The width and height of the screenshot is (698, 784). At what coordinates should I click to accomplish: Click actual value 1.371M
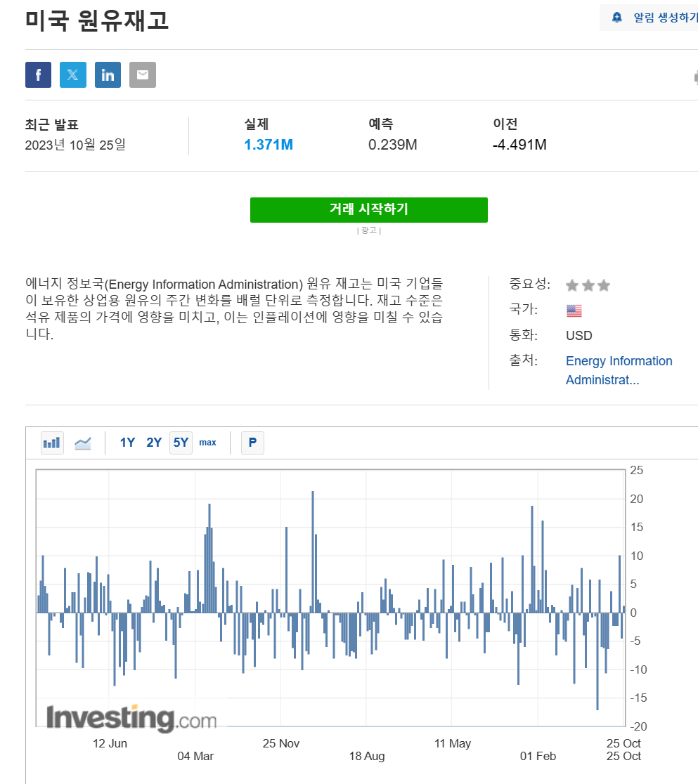click(x=269, y=145)
